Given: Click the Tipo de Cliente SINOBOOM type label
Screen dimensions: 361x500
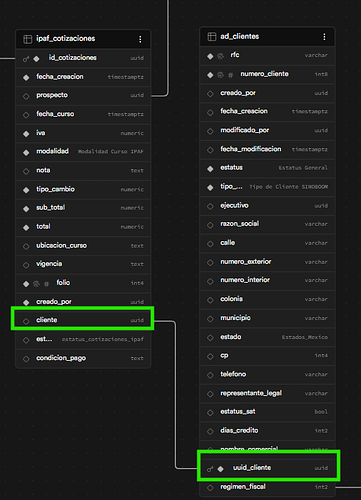Looking at the screenshot, I should [x=289, y=187].
